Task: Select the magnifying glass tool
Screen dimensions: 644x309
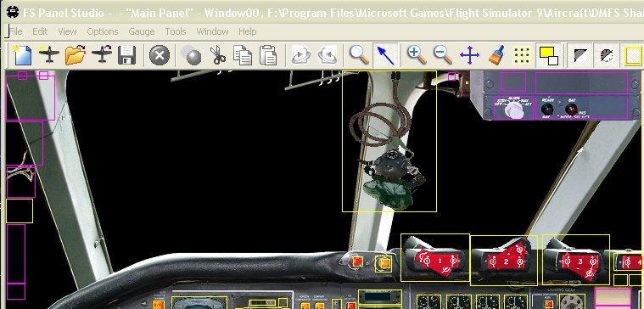Action: [359, 55]
